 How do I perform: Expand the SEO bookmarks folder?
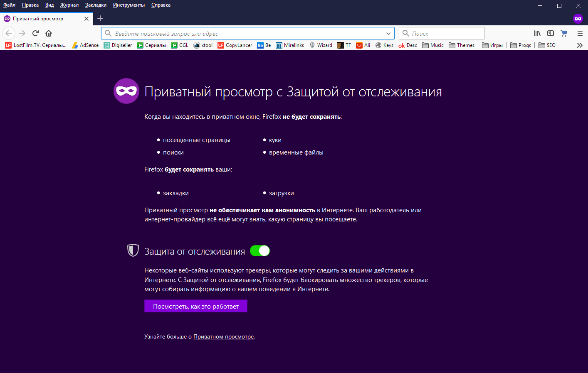pos(547,45)
